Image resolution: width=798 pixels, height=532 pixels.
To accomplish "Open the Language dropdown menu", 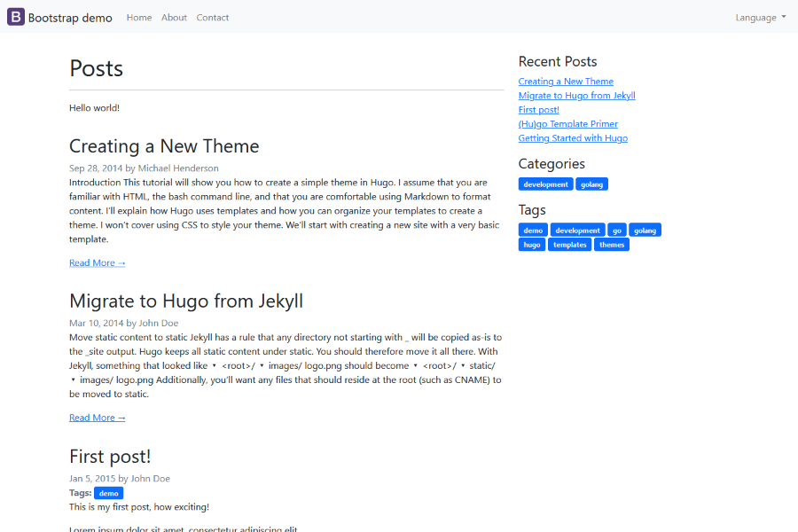I will point(760,18).
